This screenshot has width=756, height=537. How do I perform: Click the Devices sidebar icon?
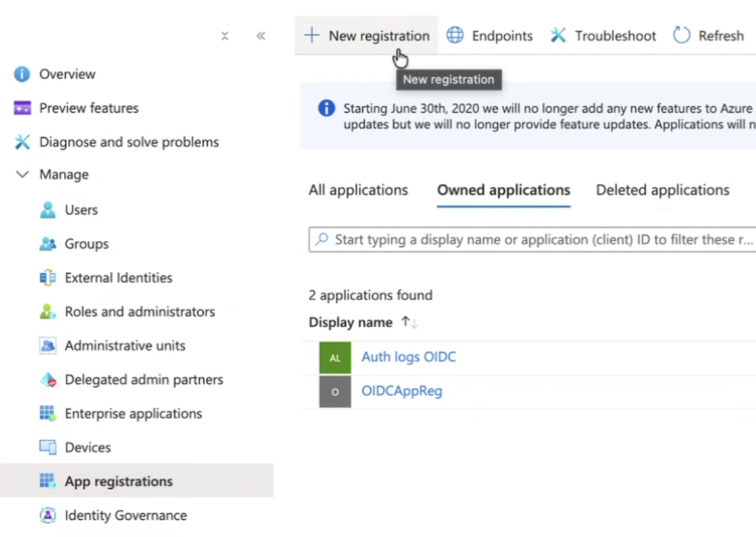47,447
